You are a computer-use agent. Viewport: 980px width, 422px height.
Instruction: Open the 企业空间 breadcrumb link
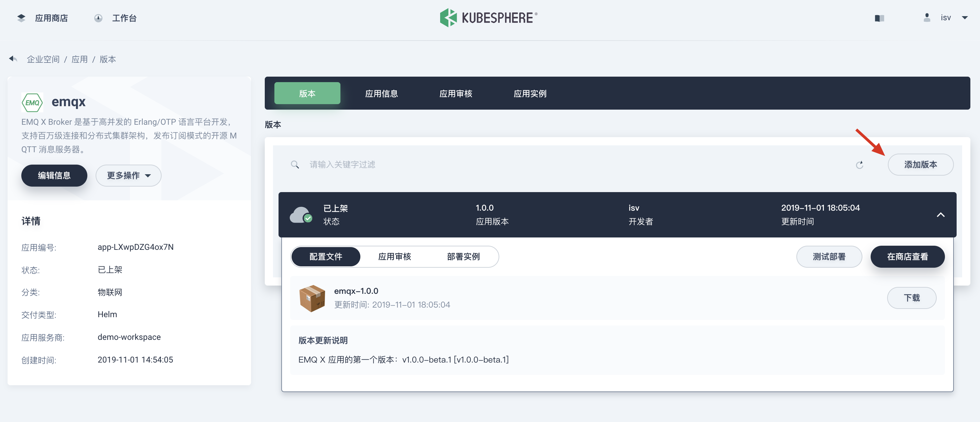coord(43,59)
